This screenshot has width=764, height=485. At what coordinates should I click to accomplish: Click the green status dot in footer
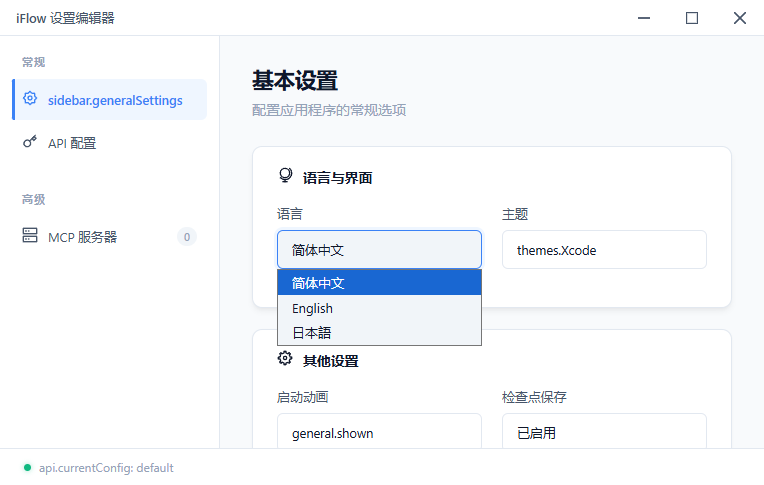27,468
